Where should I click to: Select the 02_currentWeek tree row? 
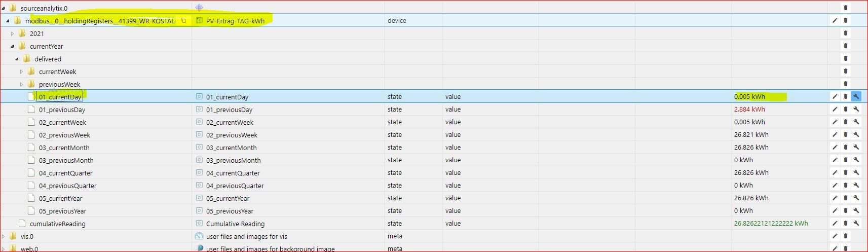click(62, 122)
